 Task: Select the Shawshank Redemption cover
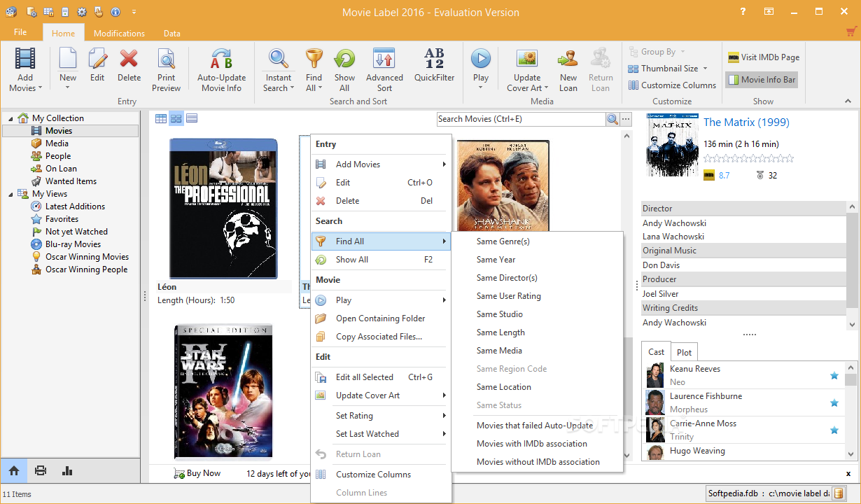(x=503, y=185)
